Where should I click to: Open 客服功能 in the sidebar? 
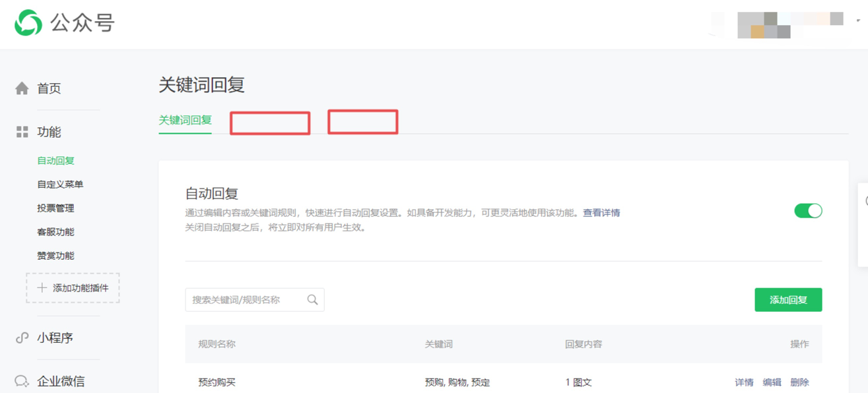pos(55,232)
